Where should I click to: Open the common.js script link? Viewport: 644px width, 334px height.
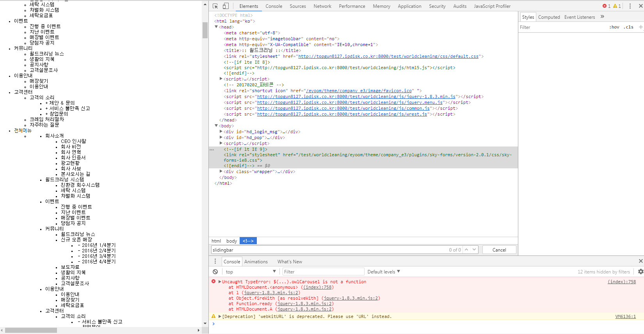[x=343, y=108]
